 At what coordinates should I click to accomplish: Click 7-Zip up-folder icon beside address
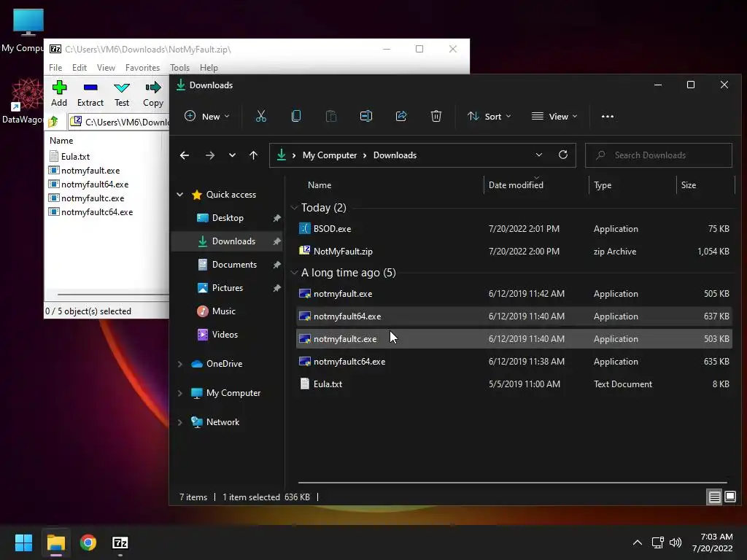(x=53, y=122)
